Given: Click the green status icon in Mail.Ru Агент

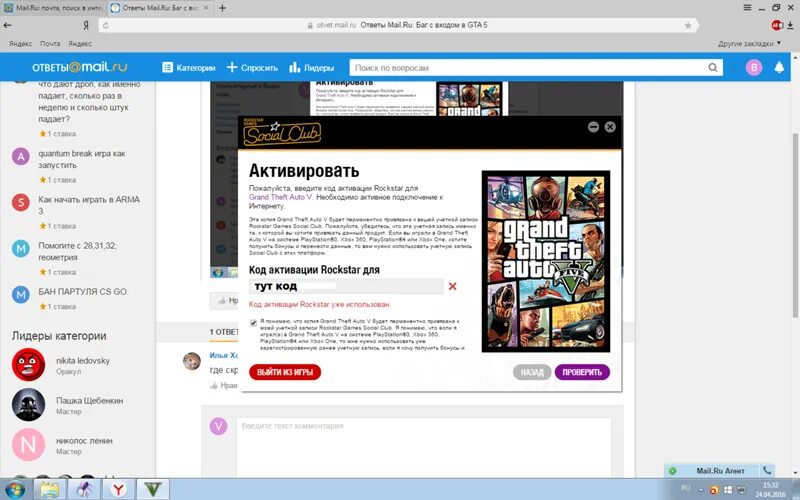Looking at the screenshot, I should click(672, 471).
